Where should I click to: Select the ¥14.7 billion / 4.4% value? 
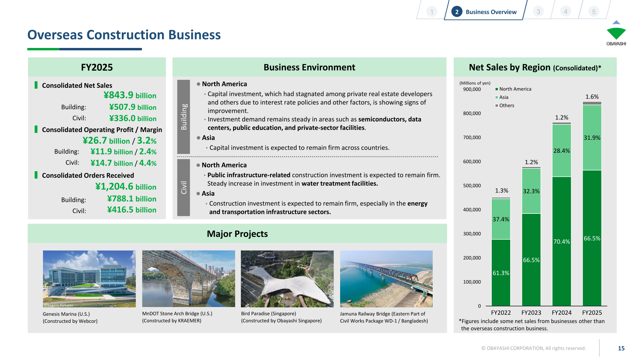(123, 163)
